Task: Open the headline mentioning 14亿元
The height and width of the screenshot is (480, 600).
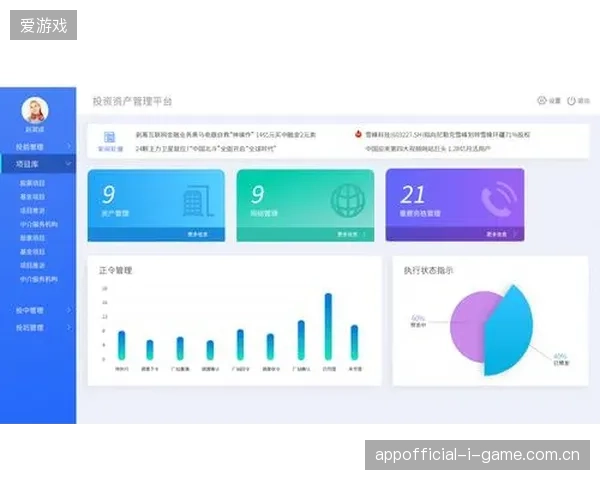Action: [x=226, y=135]
